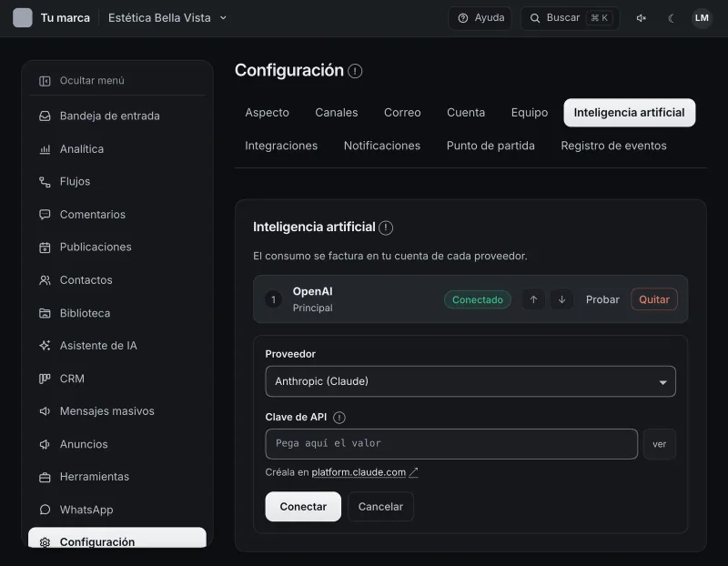This screenshot has width=728, height=566.
Task: Click Probar for the OpenAI provider
Action: pos(602,299)
